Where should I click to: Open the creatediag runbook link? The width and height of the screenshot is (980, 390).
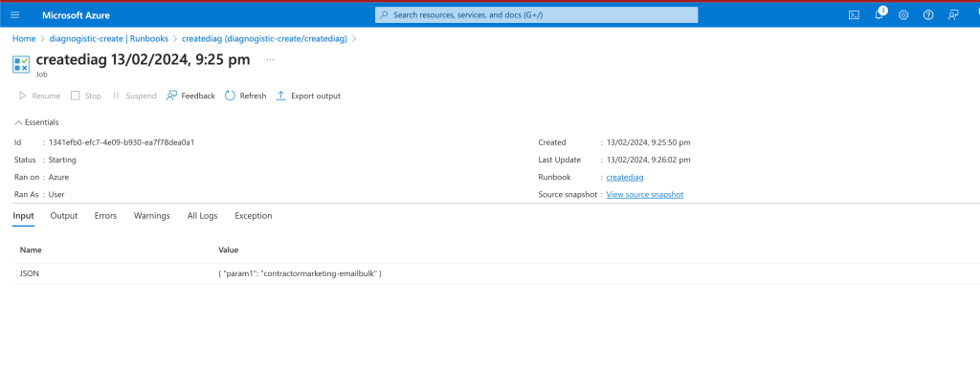point(625,177)
